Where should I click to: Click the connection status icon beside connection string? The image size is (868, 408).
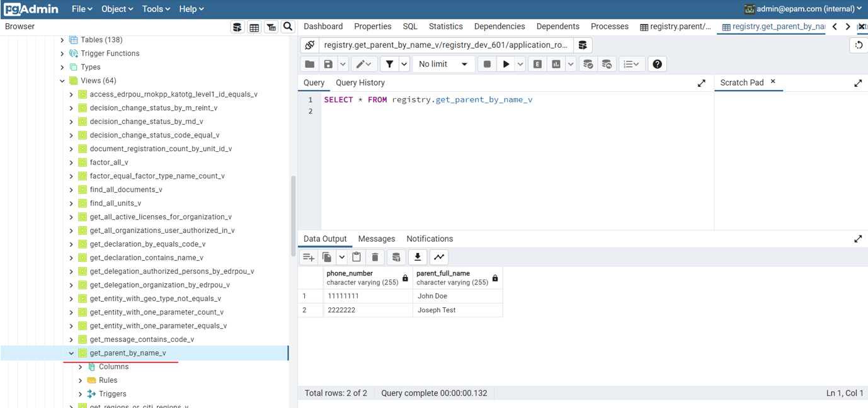click(x=309, y=45)
